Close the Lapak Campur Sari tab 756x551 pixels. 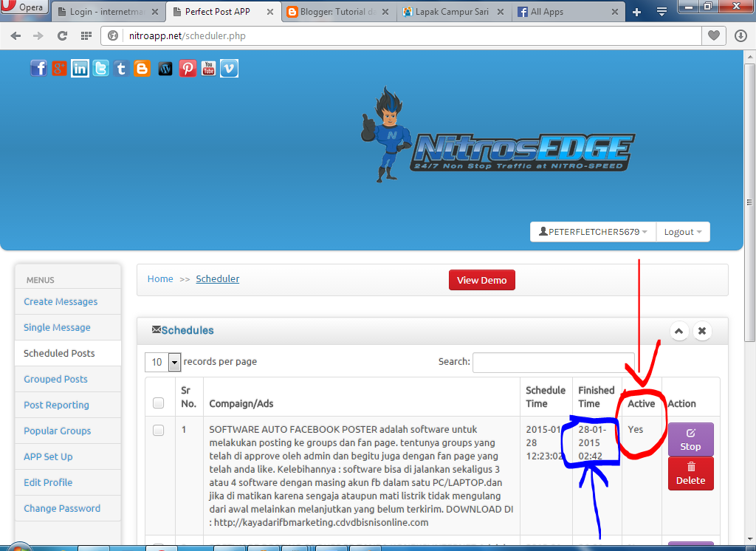(501, 12)
